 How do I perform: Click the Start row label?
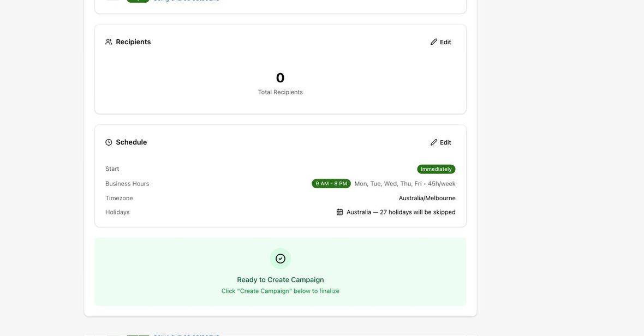point(112,169)
